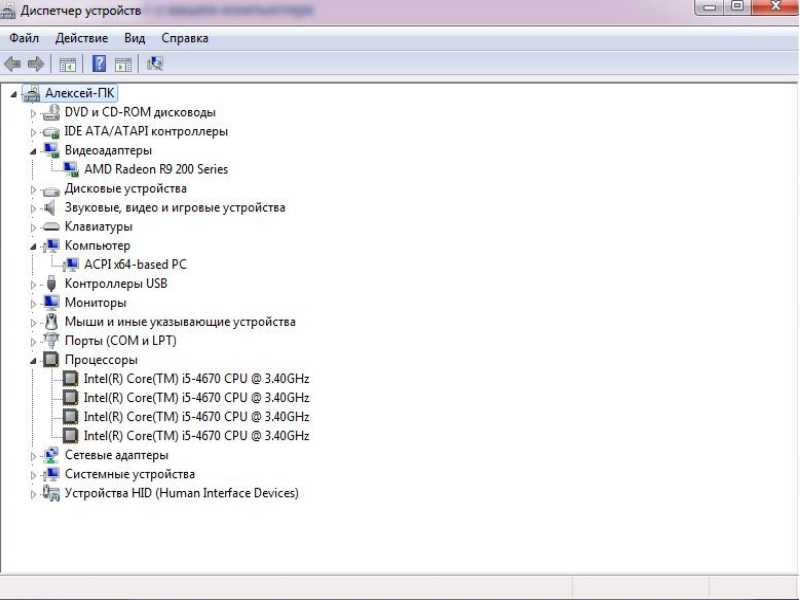The height and width of the screenshot is (600, 800).
Task: Select the last Intel Core i5-4670 processor row
Action: click(196, 436)
